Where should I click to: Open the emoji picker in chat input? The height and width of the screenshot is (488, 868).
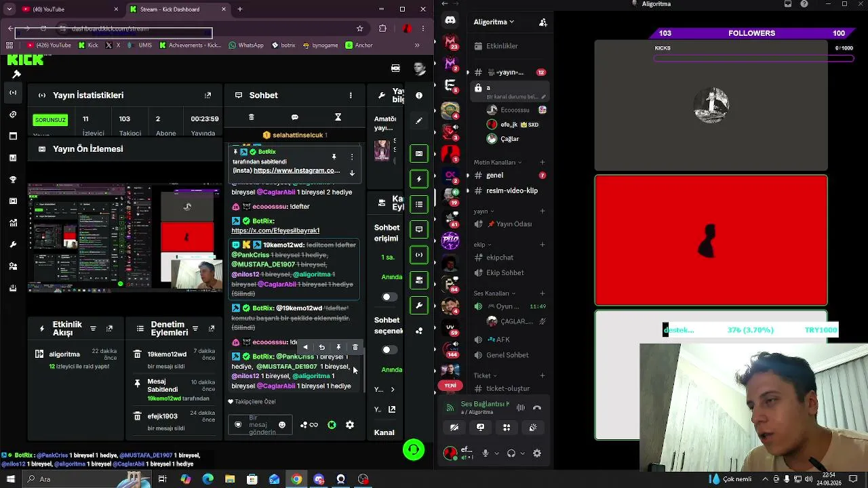[282, 425]
